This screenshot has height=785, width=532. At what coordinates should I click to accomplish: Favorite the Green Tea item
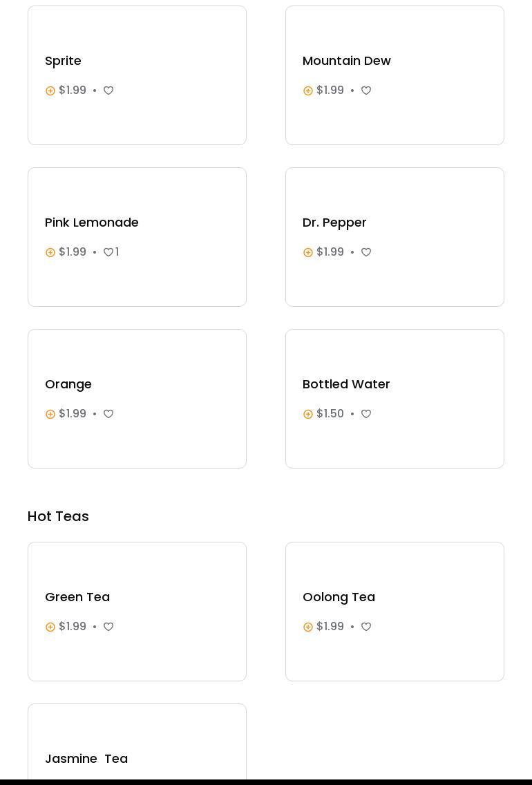click(x=108, y=627)
